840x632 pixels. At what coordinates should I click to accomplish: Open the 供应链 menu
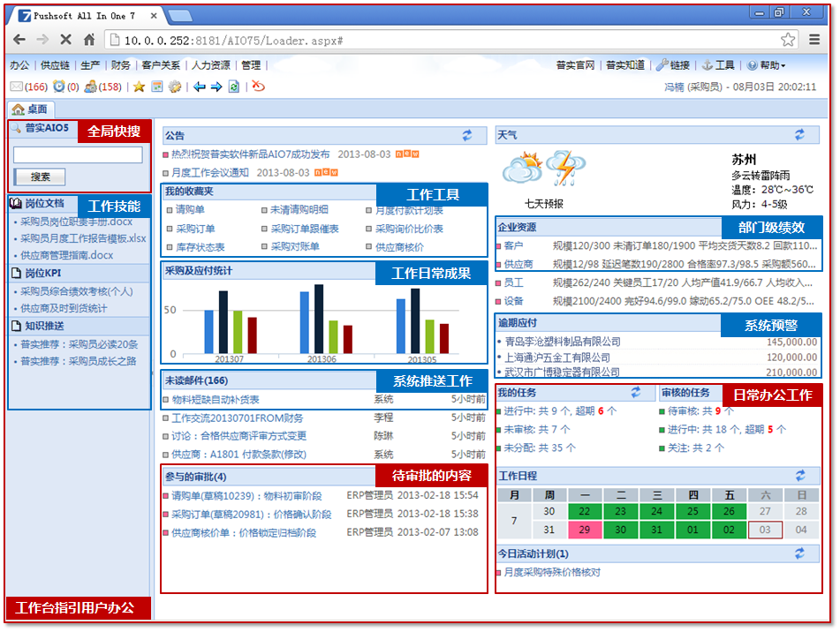pos(55,65)
